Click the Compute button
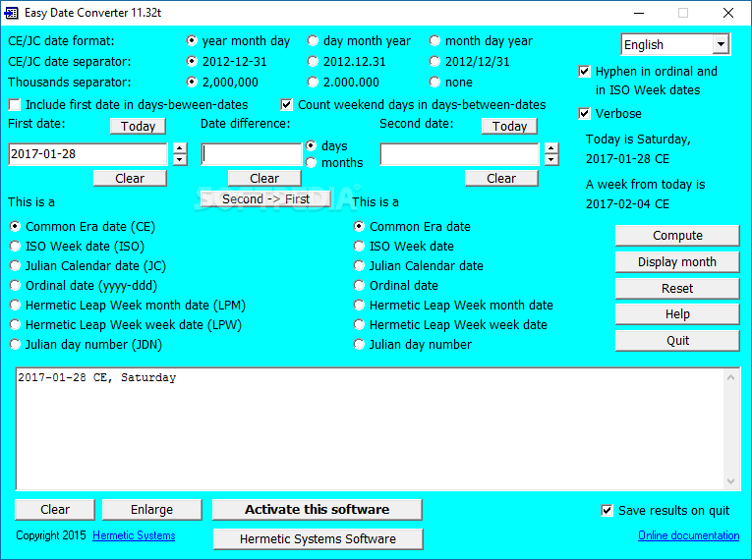This screenshot has width=752, height=560. pos(677,236)
